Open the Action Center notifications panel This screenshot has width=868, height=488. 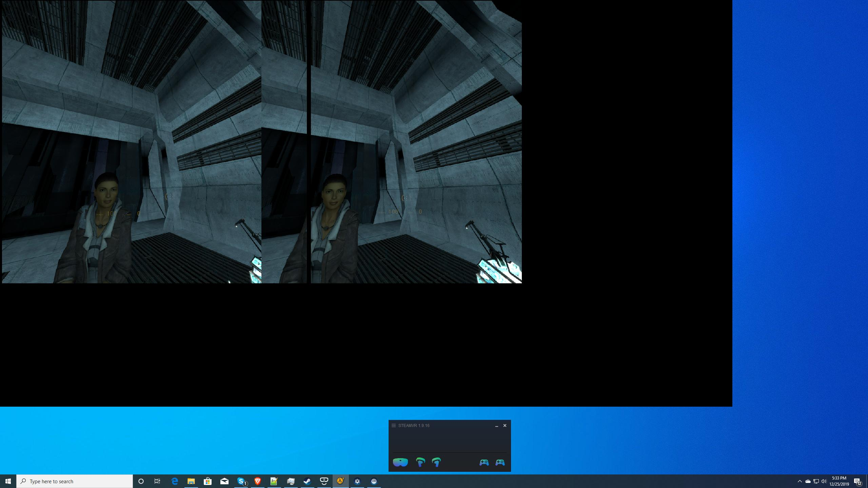coord(857,481)
